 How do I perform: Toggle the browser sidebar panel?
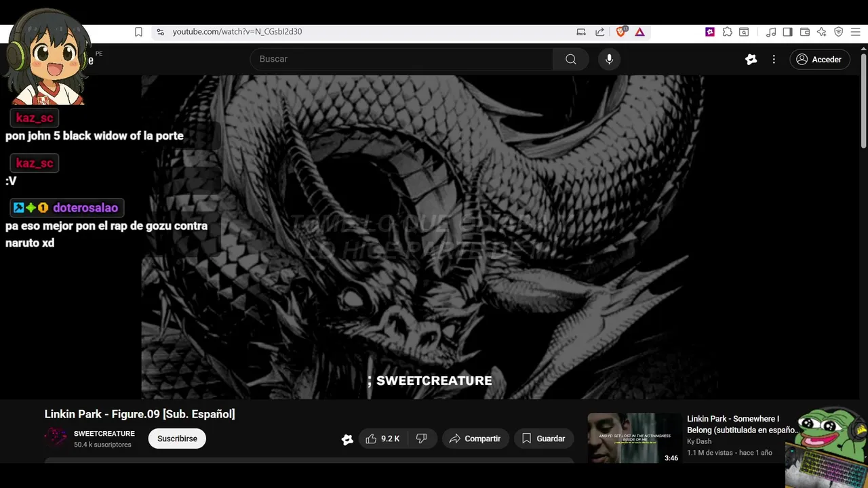[x=787, y=32]
